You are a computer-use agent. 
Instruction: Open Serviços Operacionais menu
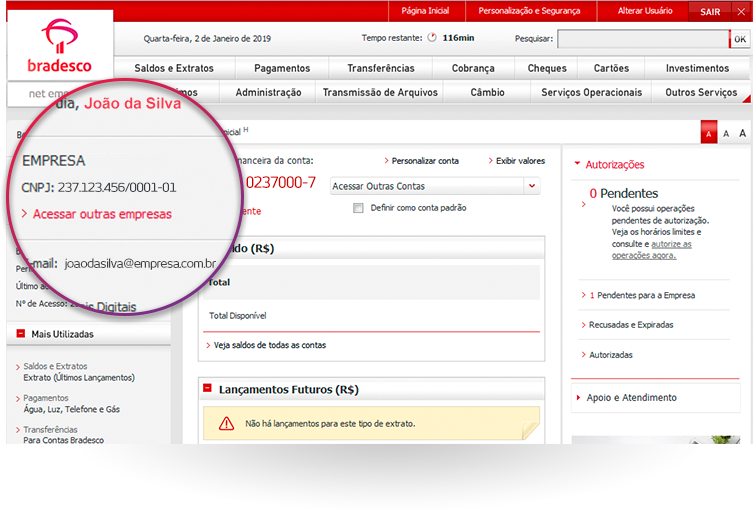(592, 92)
